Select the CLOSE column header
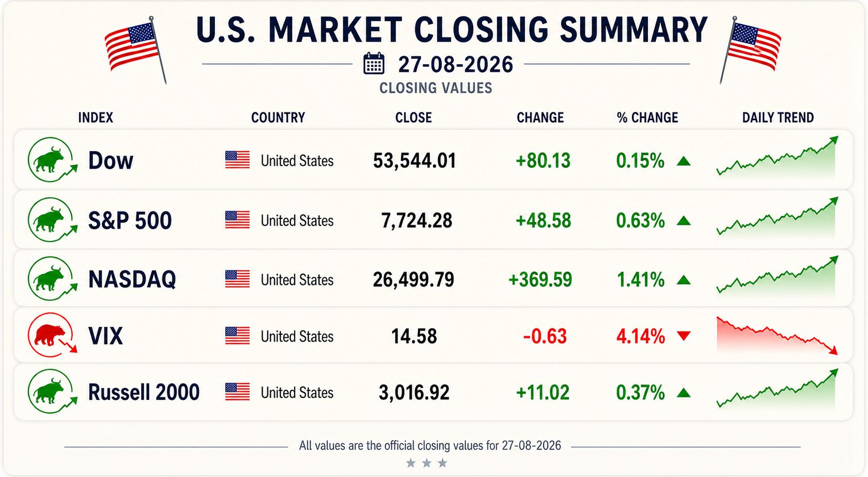Viewport: 868px width, 477px height. [413, 118]
